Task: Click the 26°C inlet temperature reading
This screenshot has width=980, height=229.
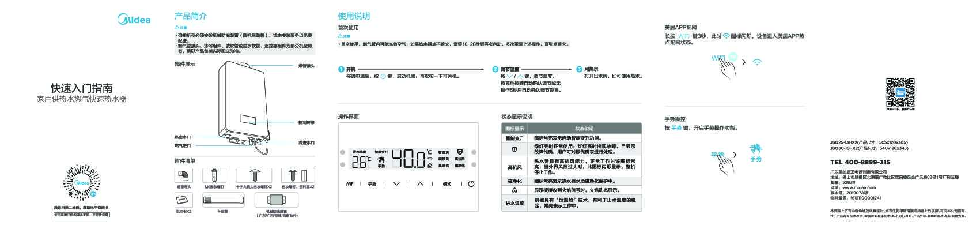Action: 361,162
